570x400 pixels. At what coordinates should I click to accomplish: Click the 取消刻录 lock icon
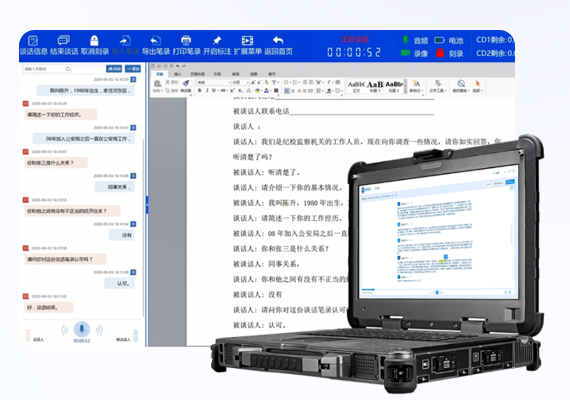tap(94, 40)
